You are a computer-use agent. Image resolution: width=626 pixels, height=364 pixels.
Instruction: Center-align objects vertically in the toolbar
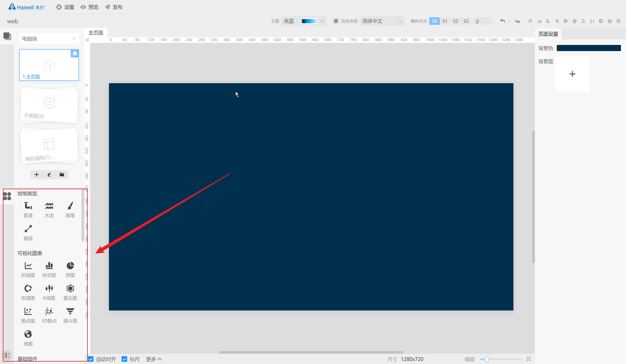pyautogui.click(x=566, y=21)
